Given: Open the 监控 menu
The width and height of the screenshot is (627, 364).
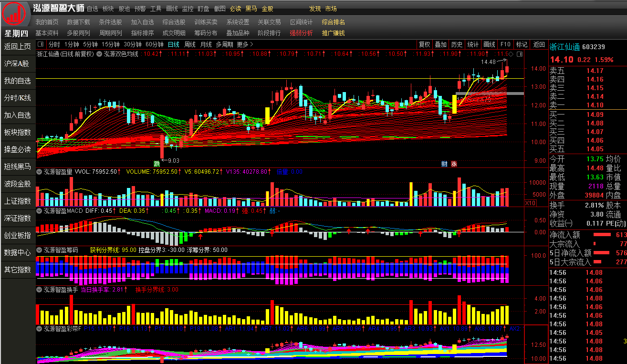Looking at the screenshot, I should pos(188,9).
